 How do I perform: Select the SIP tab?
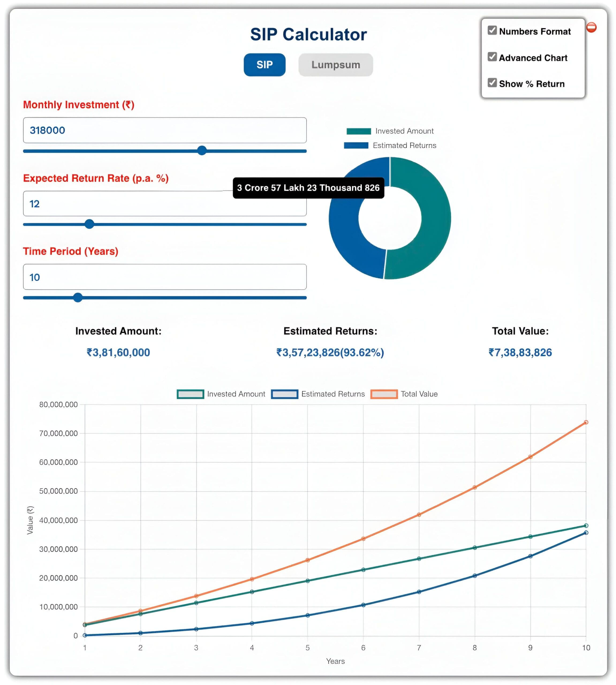[264, 64]
